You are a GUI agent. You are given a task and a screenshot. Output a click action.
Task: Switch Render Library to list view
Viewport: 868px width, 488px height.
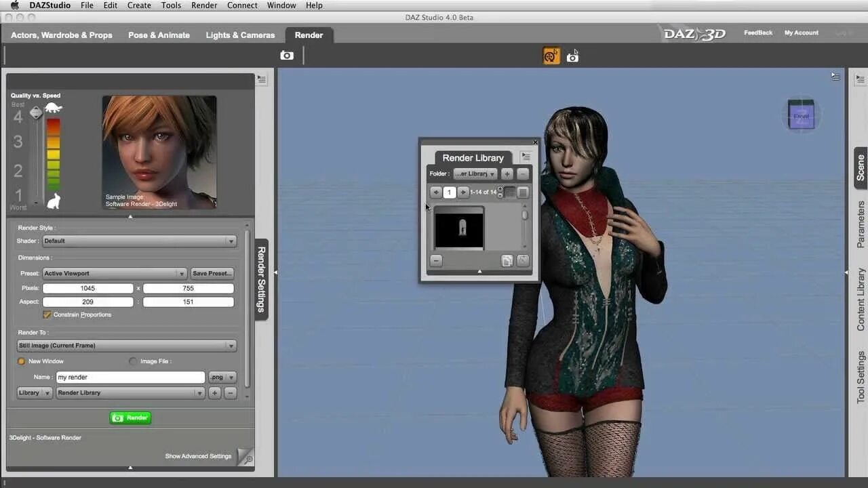pos(523,192)
